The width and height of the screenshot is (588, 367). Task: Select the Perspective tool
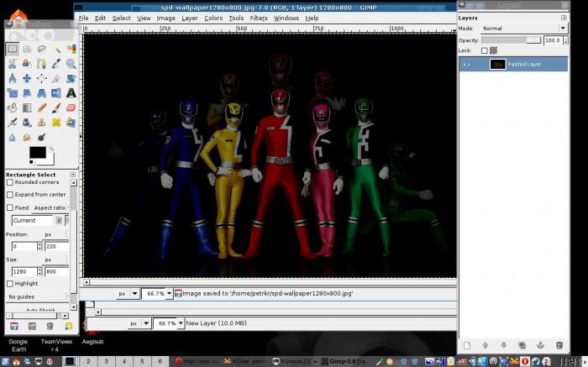pyautogui.click(x=42, y=92)
